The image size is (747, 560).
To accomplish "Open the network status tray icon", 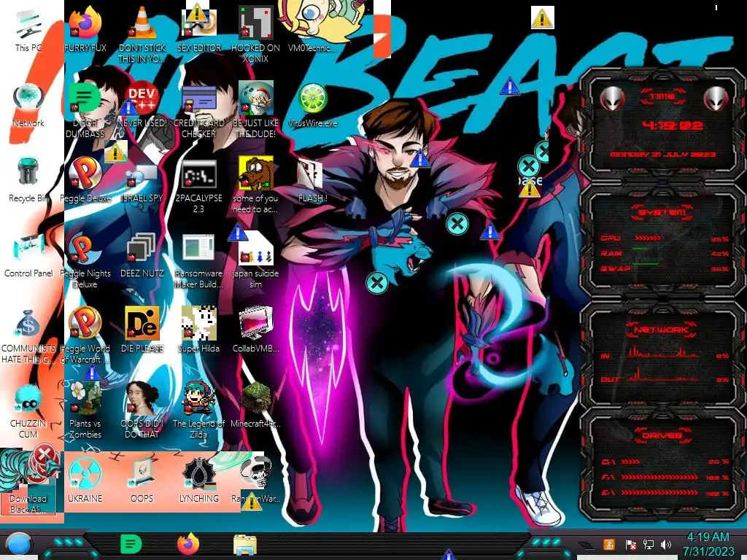I will coord(648,544).
